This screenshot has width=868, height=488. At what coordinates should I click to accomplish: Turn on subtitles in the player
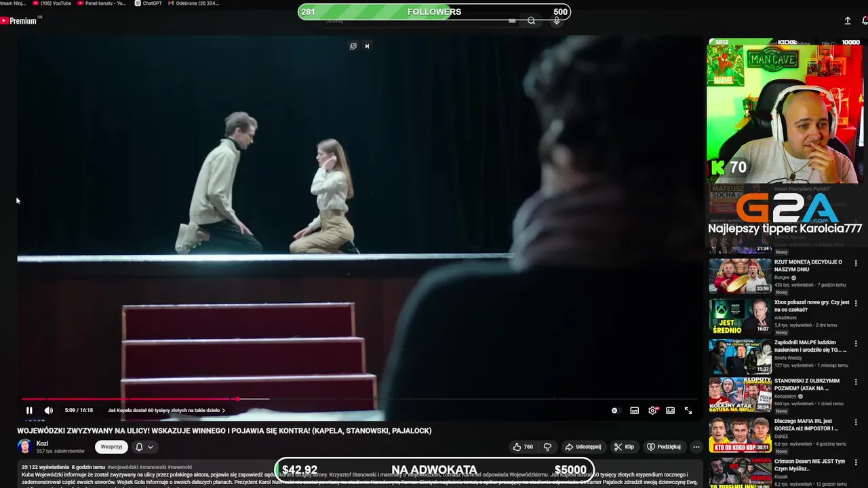pos(635,410)
